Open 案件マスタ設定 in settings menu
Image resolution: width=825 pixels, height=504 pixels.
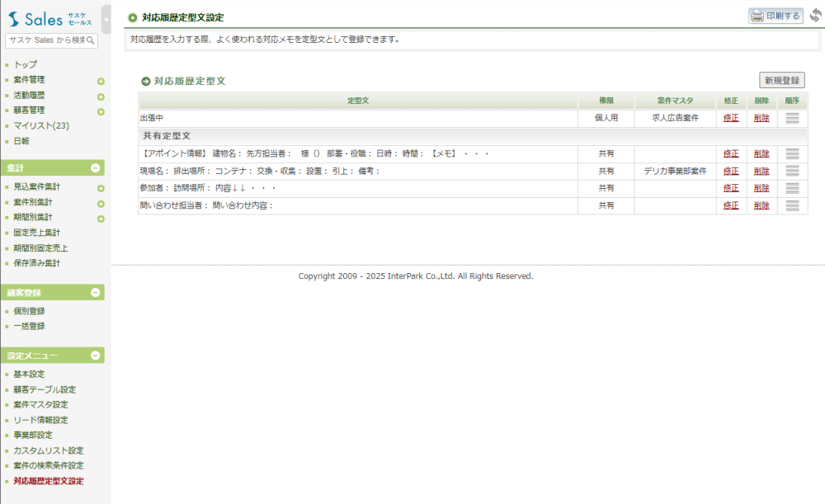click(x=40, y=404)
